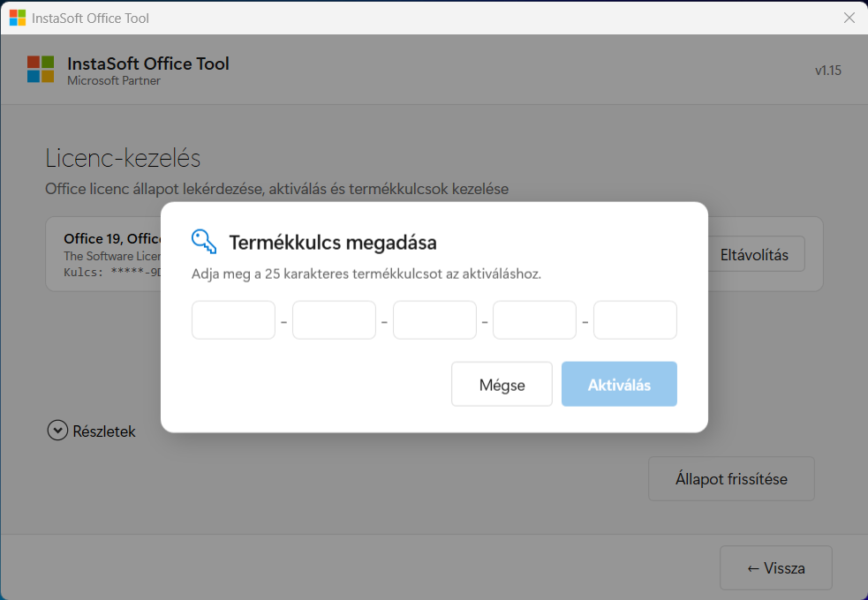Click the blue key icon in the dialog

(204, 241)
